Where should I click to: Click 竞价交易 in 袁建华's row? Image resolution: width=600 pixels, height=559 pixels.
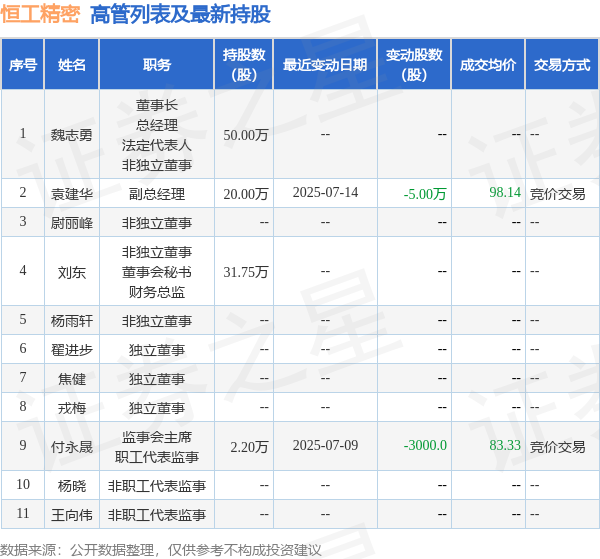[x=557, y=194]
